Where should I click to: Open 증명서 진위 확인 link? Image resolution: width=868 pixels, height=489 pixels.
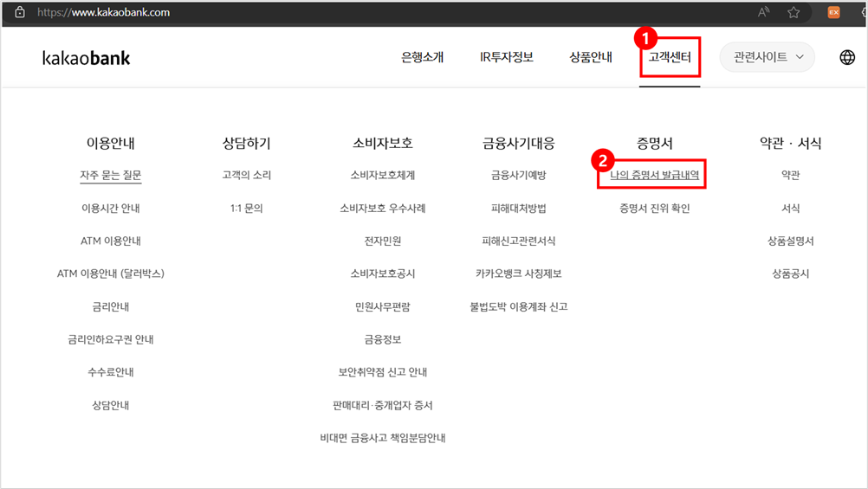coord(654,208)
